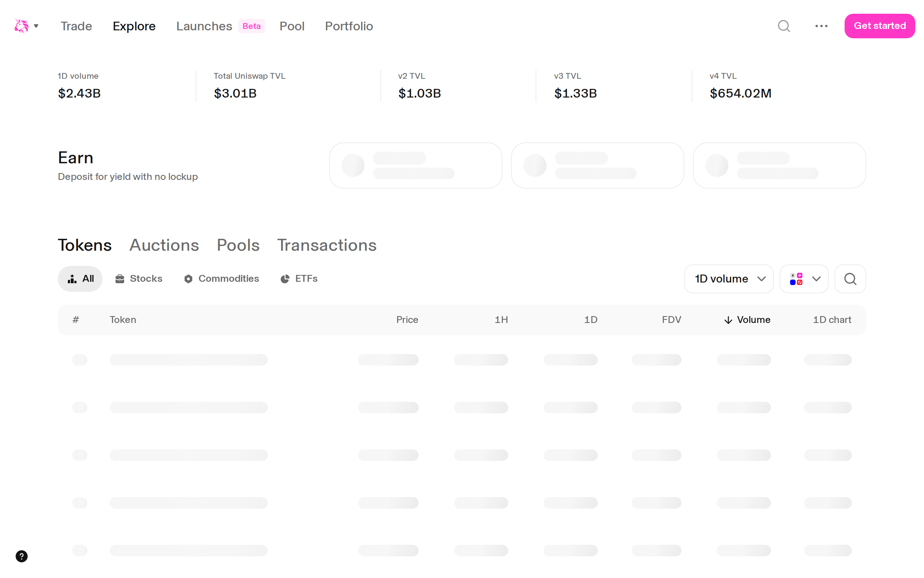Open the Trade menu item

[x=77, y=26]
